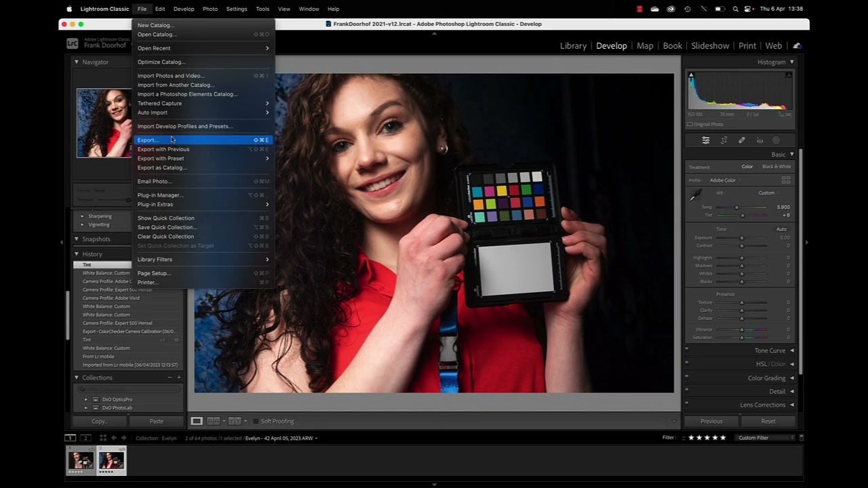Switch to the Slideshow module
The image size is (868, 488).
coord(710,45)
